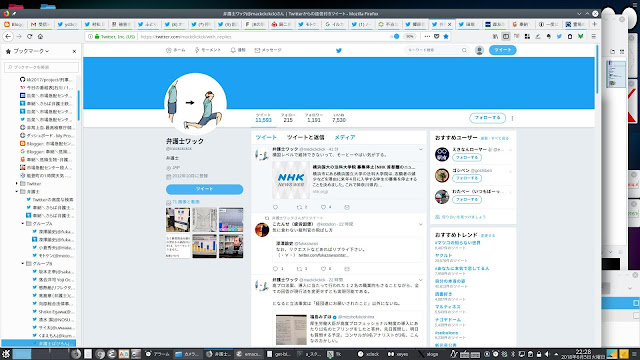The height and width of the screenshot is (360, 640).
Task: Reload the page with the refresh icon
Action: pyautogui.click(x=29, y=36)
